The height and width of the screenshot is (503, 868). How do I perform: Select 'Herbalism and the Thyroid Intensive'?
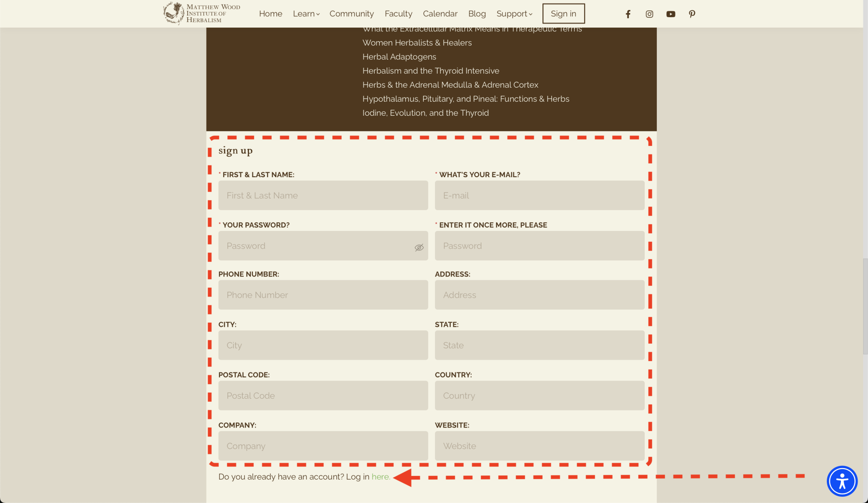click(431, 71)
